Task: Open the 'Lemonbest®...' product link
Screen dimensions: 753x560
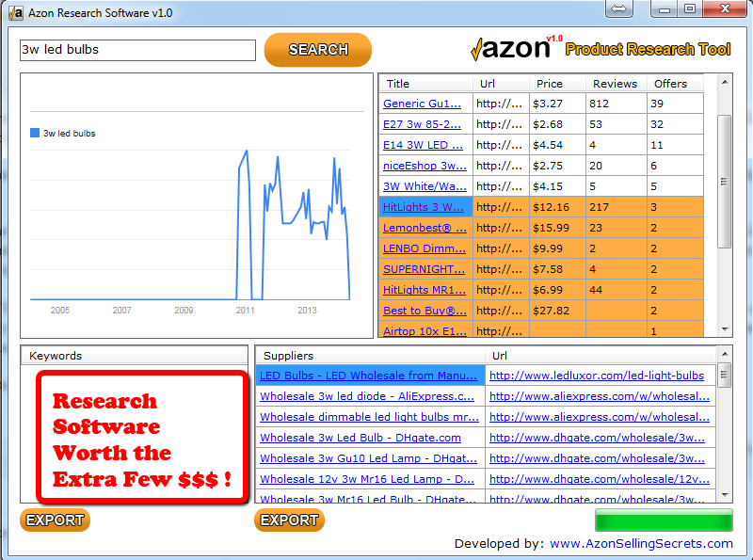Action: (425, 228)
